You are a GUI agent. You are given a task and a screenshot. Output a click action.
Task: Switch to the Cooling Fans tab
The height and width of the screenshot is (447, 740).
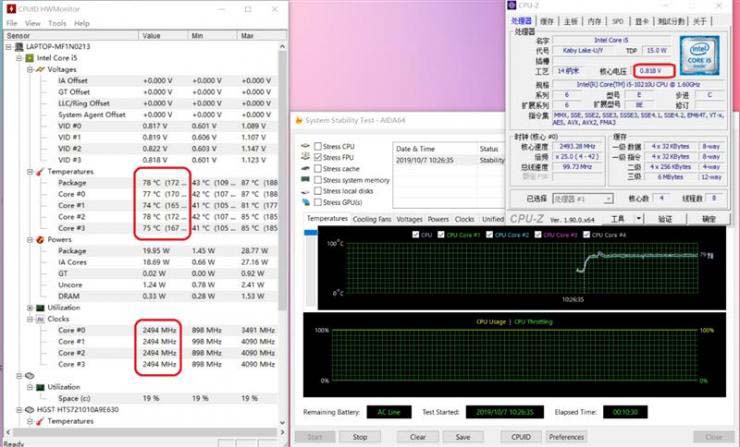point(372,219)
